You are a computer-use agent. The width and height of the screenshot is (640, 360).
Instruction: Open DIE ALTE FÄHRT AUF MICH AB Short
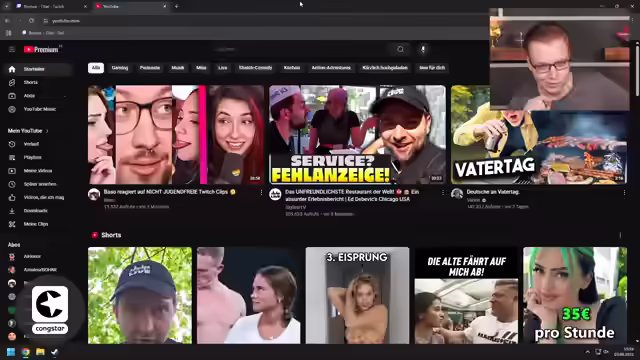[467, 295]
